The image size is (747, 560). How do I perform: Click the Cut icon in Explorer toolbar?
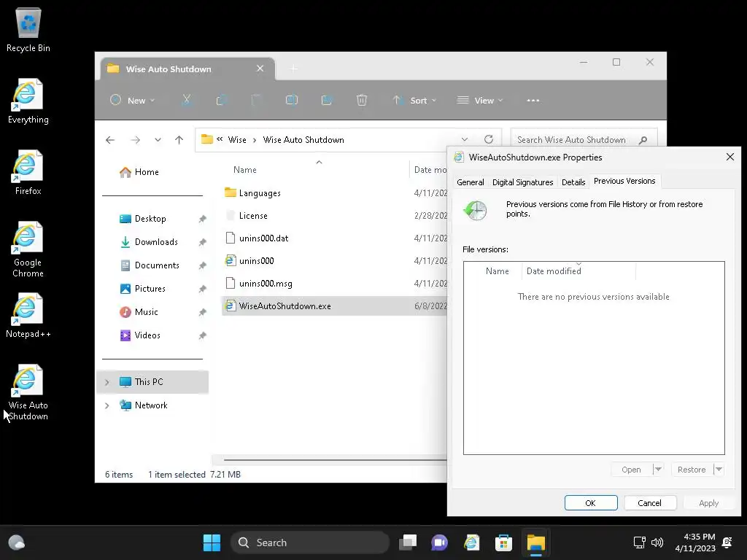click(187, 100)
